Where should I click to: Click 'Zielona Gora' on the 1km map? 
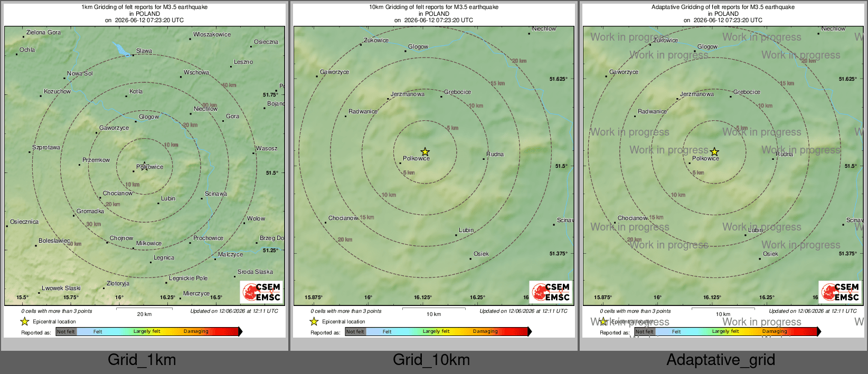(x=43, y=33)
